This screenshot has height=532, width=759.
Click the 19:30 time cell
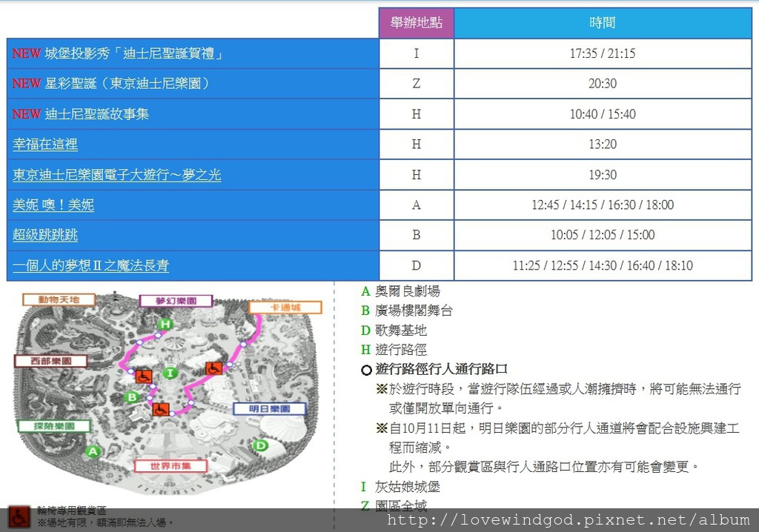603,175
